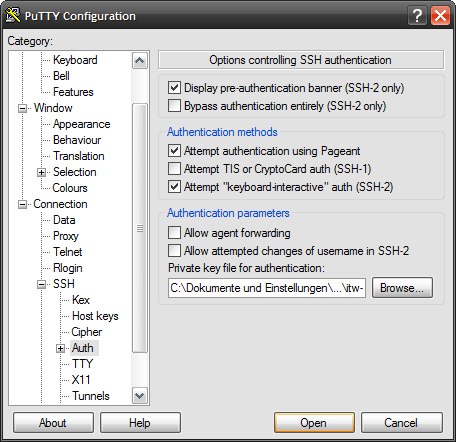The height and width of the screenshot is (442, 456).
Task: Toggle Display pre-authentication banner checkbox
Action: 174,88
